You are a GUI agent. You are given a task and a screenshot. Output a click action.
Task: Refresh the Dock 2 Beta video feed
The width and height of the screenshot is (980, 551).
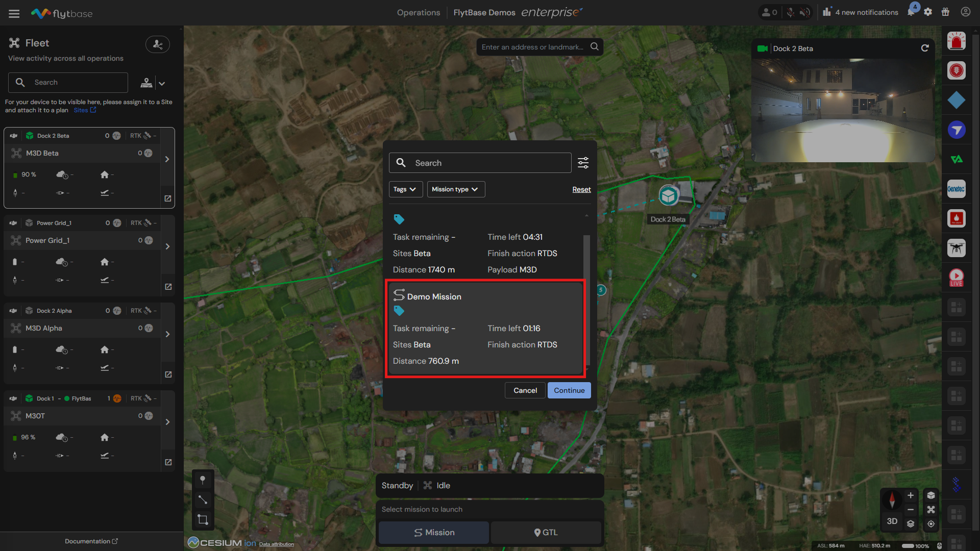pyautogui.click(x=924, y=48)
